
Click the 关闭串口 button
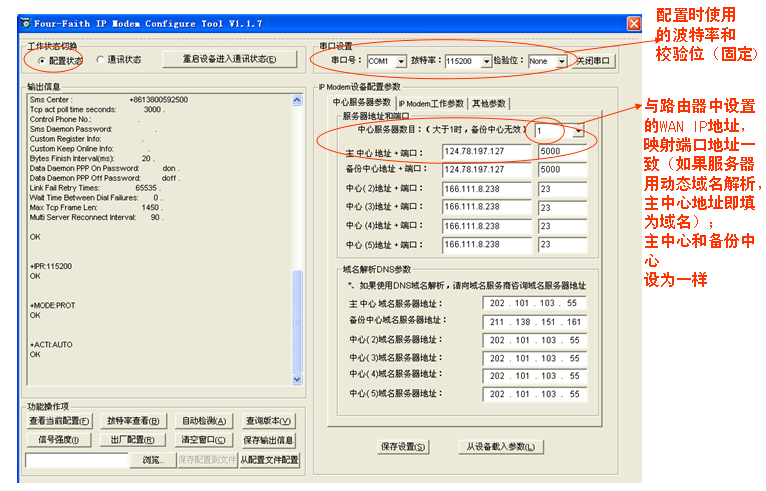pyautogui.click(x=593, y=61)
